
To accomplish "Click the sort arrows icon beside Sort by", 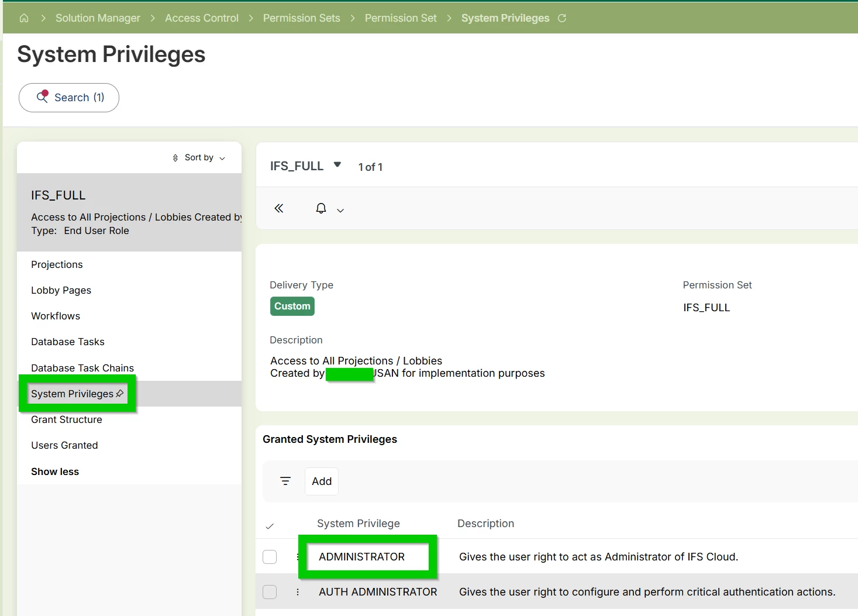I will point(175,158).
